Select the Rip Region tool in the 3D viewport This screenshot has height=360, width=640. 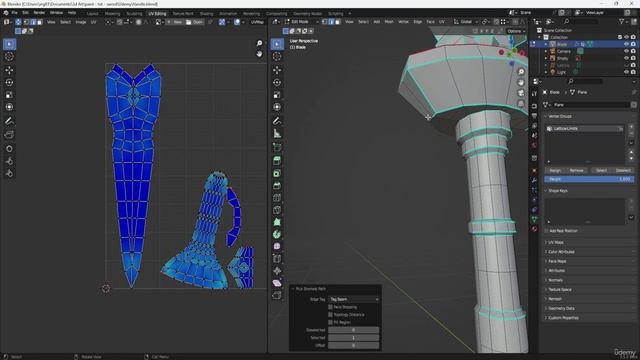[277, 295]
